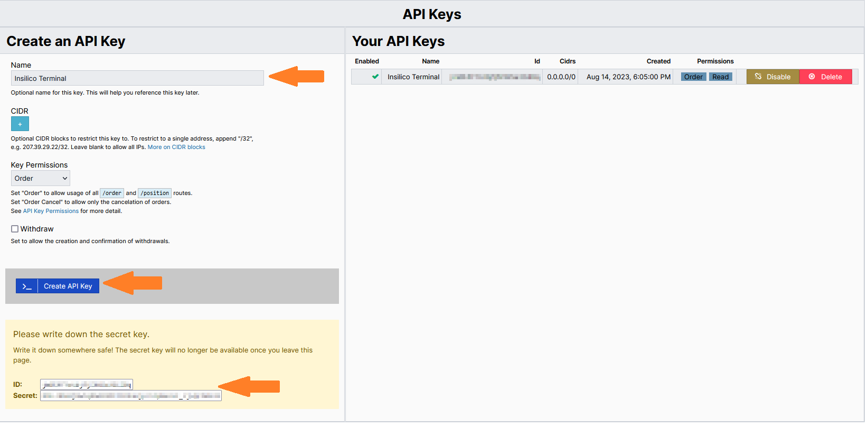
Task: Click the terminal icon on Create API Key
Action: (x=27, y=286)
